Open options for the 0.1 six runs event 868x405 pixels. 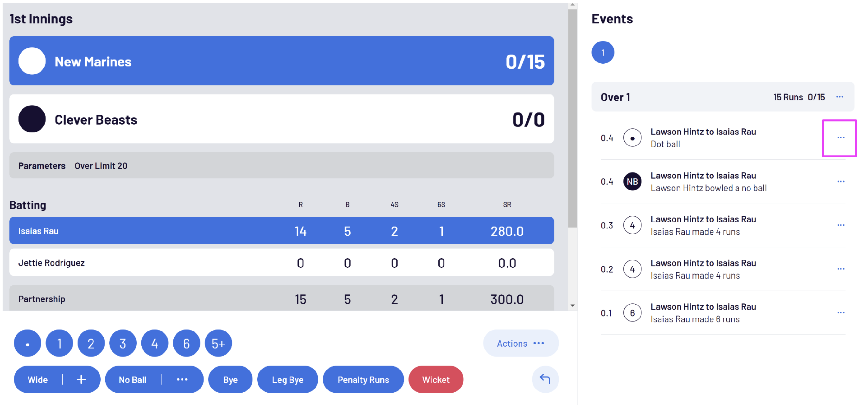[x=840, y=313]
